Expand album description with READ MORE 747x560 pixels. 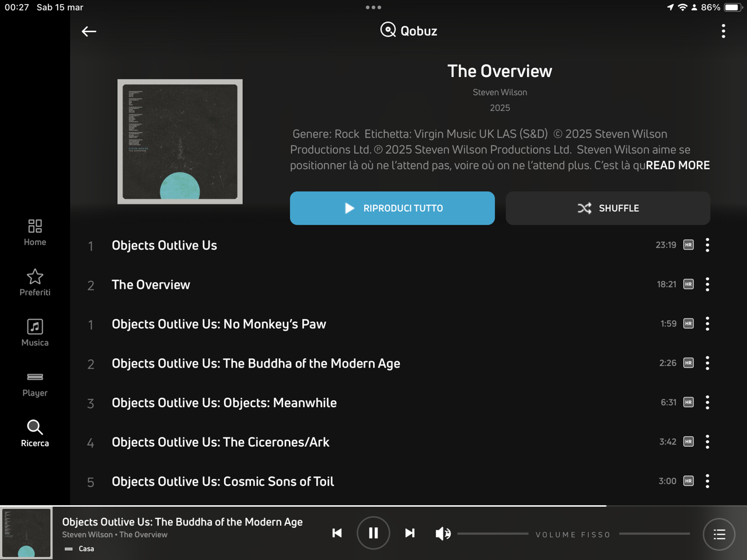tap(678, 165)
